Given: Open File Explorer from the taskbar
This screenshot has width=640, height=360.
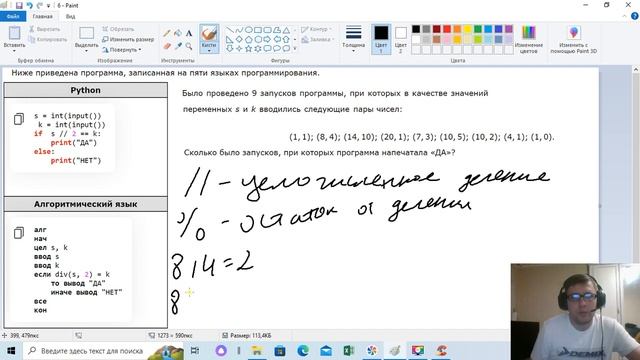Looking at the screenshot, I should (257, 351).
